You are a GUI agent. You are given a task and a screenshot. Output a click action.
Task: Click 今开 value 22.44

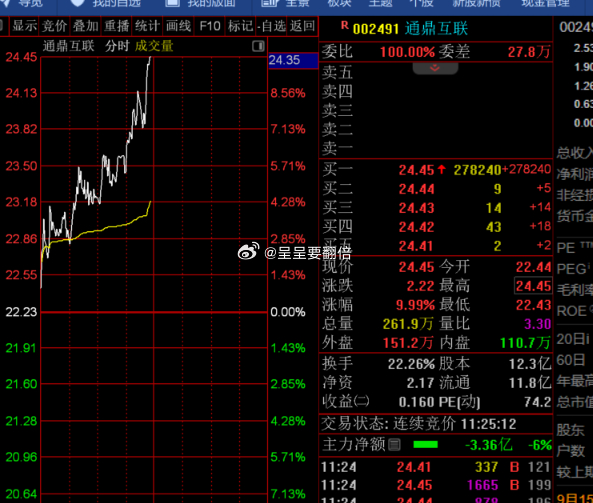(533, 267)
